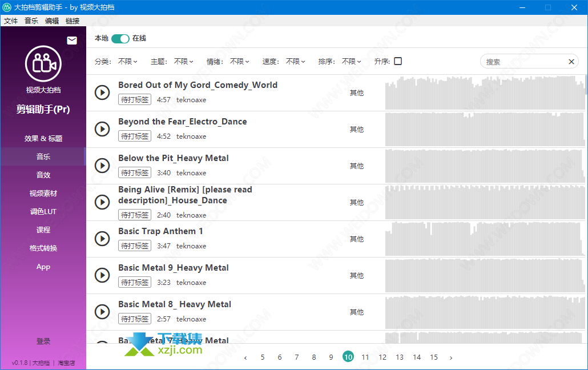Screen dimensions: 588x370
Task: Click 待打标签 tag on Basic Metal 8
Action: point(135,319)
